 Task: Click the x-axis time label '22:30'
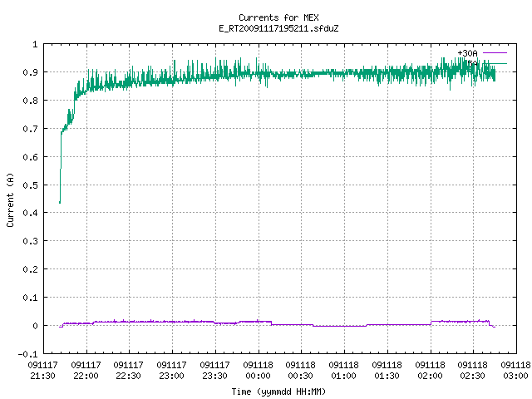pyautogui.click(x=128, y=376)
